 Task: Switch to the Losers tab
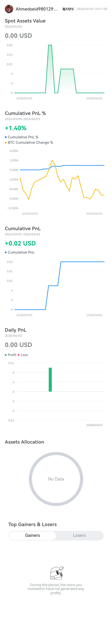(x=79, y=535)
